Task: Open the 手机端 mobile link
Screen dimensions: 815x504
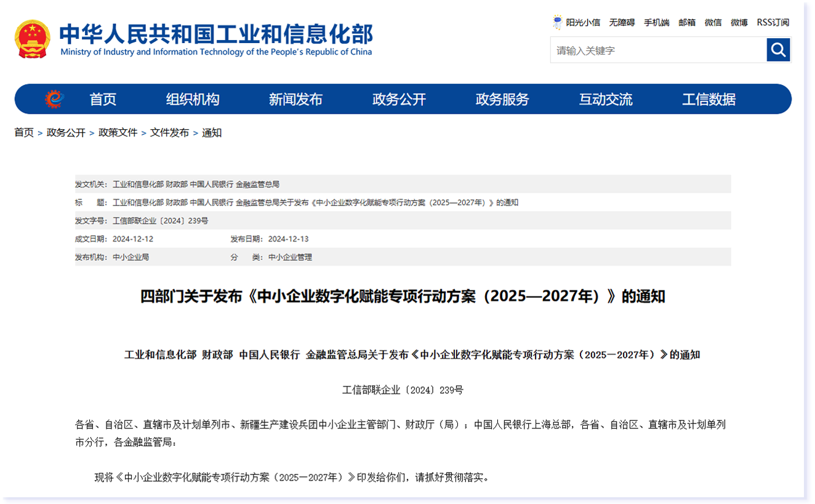Action: [x=656, y=23]
